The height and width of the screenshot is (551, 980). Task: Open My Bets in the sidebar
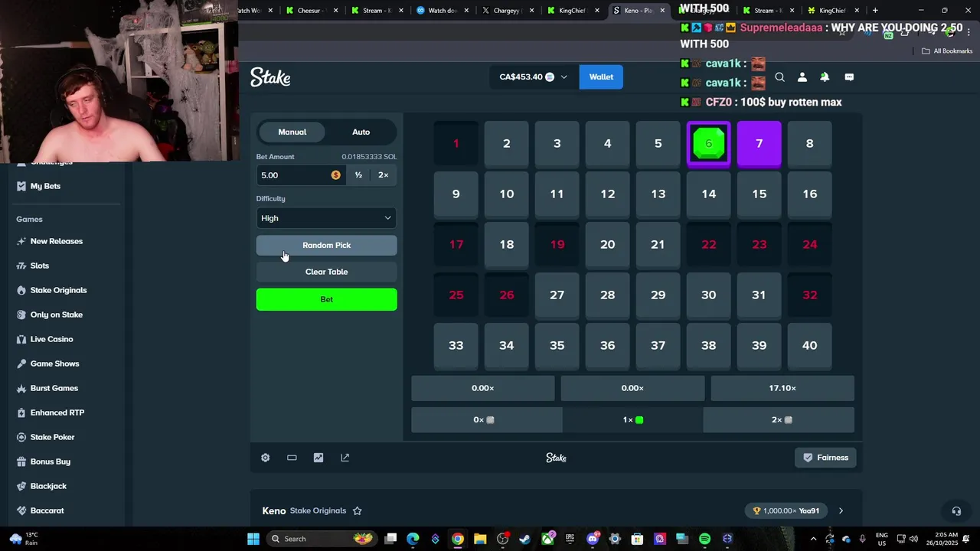(45, 186)
